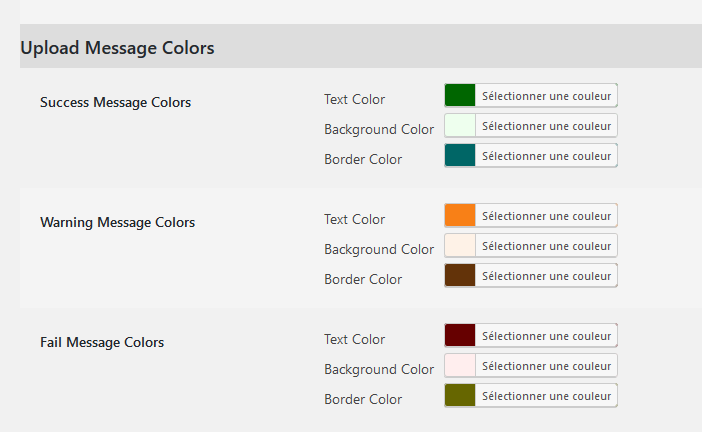Pick Success Border Color teal swatch
This screenshot has width=702, height=432.
point(460,155)
